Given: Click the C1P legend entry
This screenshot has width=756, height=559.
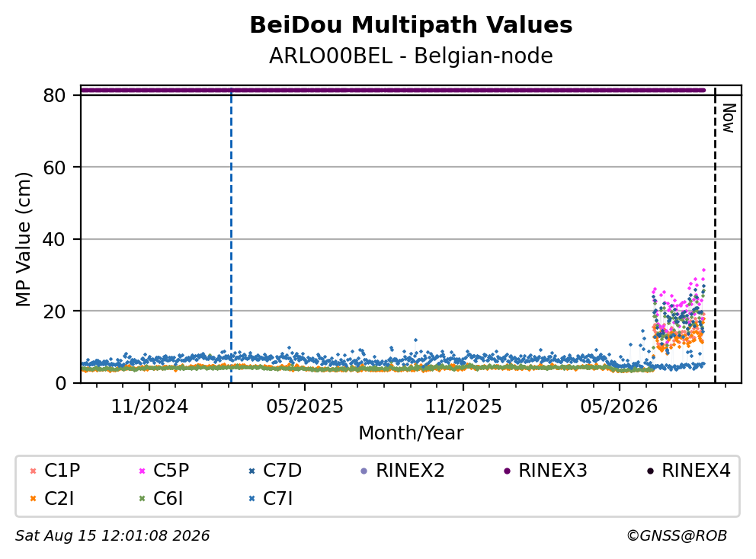Looking at the screenshot, I should point(55,471).
